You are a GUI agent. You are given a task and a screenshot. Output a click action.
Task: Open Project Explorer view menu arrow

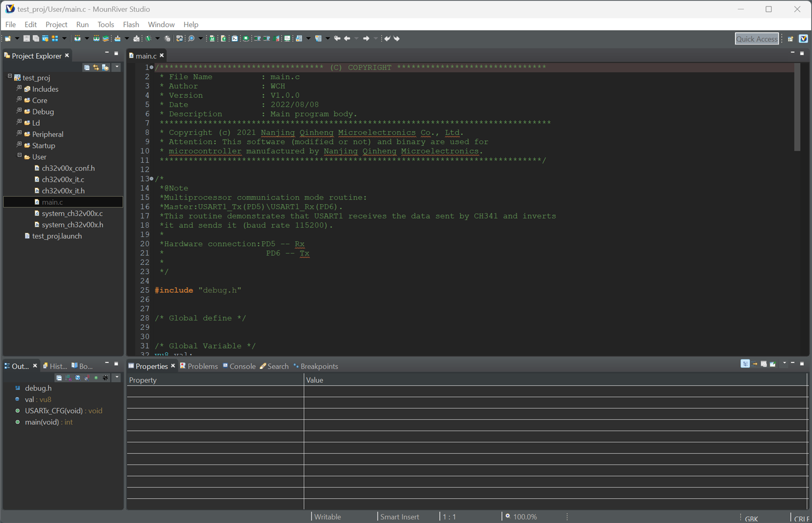pyautogui.click(x=116, y=67)
